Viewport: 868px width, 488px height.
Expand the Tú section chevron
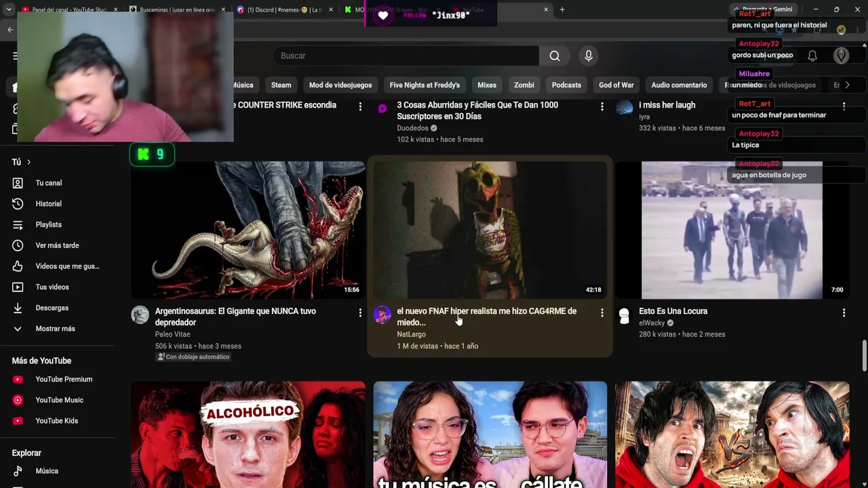(x=28, y=162)
